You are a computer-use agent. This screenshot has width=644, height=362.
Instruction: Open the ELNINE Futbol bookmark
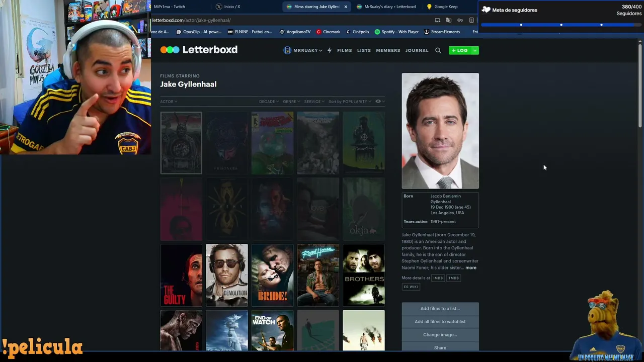250,32
